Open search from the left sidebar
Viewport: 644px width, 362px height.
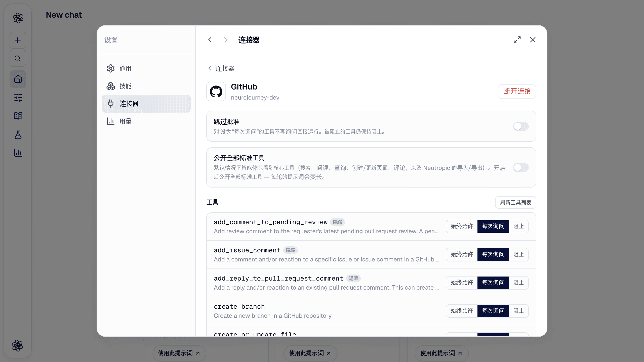(18, 58)
